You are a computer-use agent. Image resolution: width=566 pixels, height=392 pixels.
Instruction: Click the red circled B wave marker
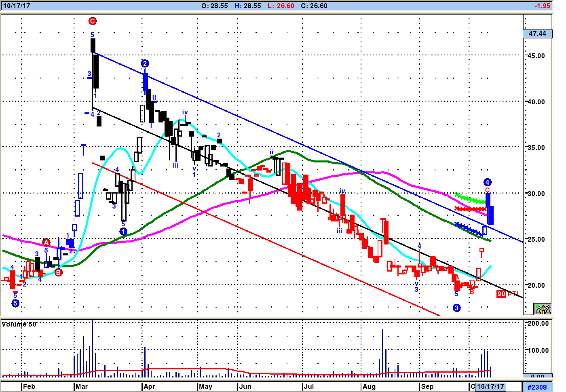coord(59,272)
